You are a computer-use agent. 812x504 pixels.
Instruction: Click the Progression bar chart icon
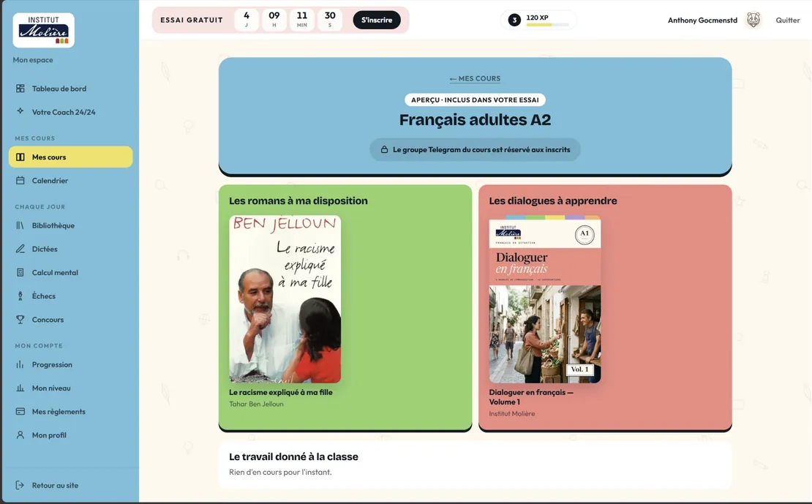pos(20,365)
